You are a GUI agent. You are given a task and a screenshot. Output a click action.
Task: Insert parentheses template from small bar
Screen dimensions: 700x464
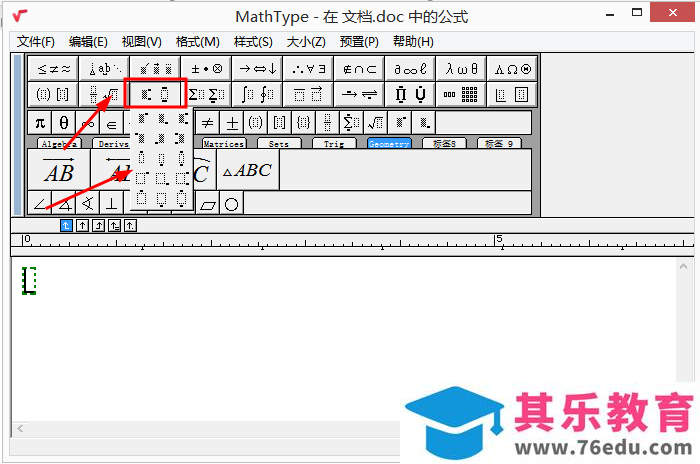tap(256, 122)
